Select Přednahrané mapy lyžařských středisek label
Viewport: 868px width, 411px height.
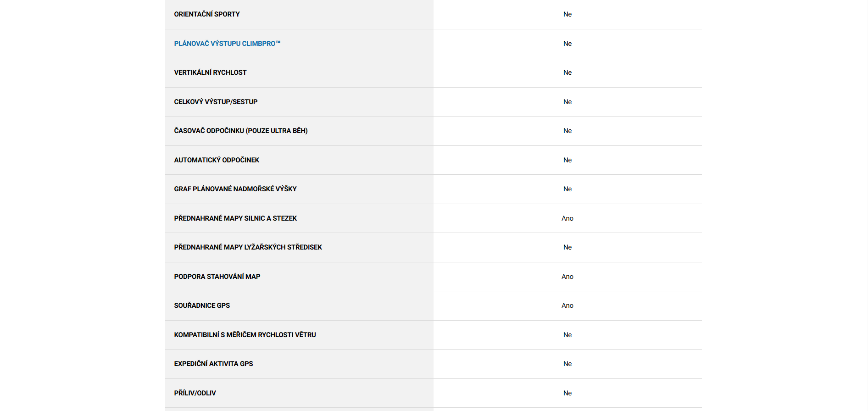[x=248, y=247]
